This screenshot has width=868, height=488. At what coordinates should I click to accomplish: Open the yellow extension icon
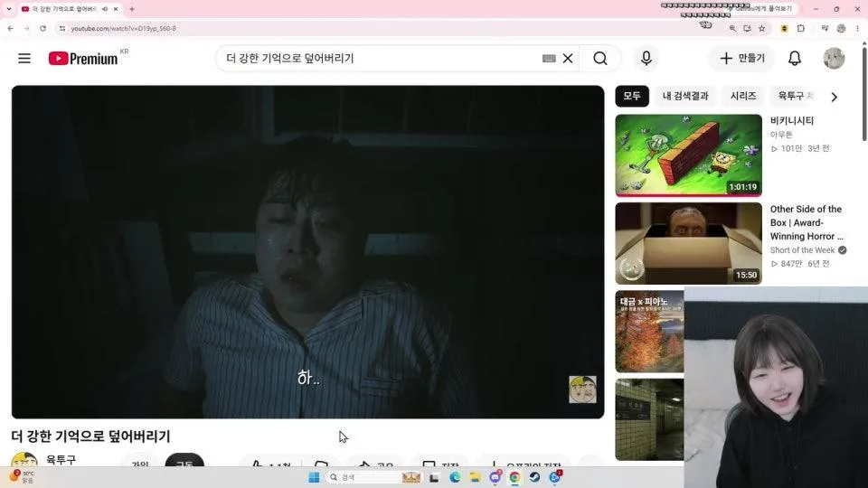coord(784,28)
